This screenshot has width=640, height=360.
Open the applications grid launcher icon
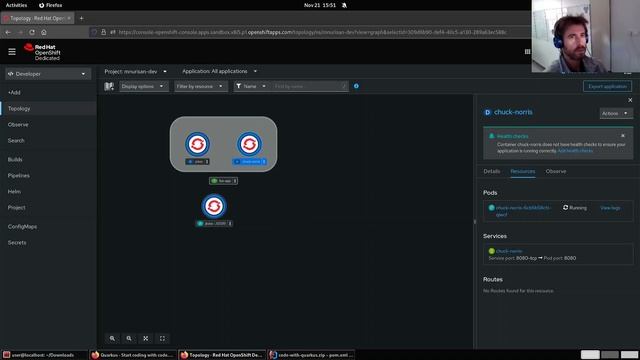(x=527, y=51)
